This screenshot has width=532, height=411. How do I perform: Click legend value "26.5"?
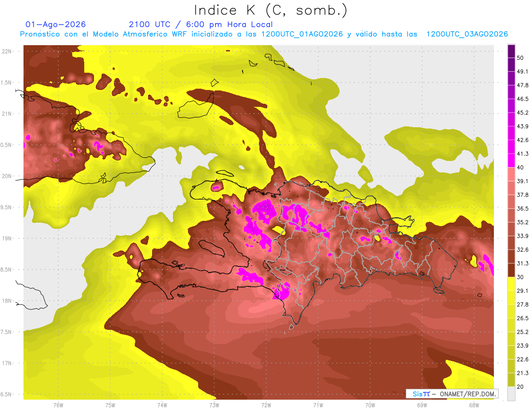point(523,319)
